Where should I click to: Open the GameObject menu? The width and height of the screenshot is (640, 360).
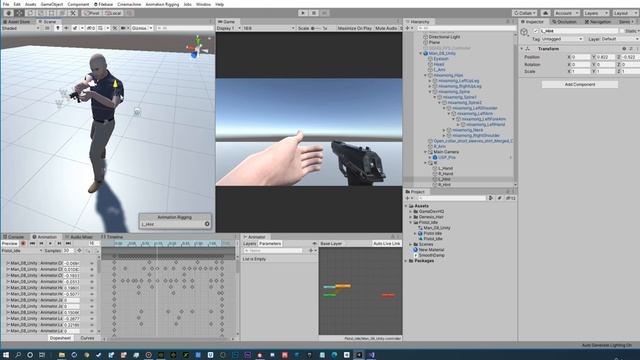(x=52, y=4)
